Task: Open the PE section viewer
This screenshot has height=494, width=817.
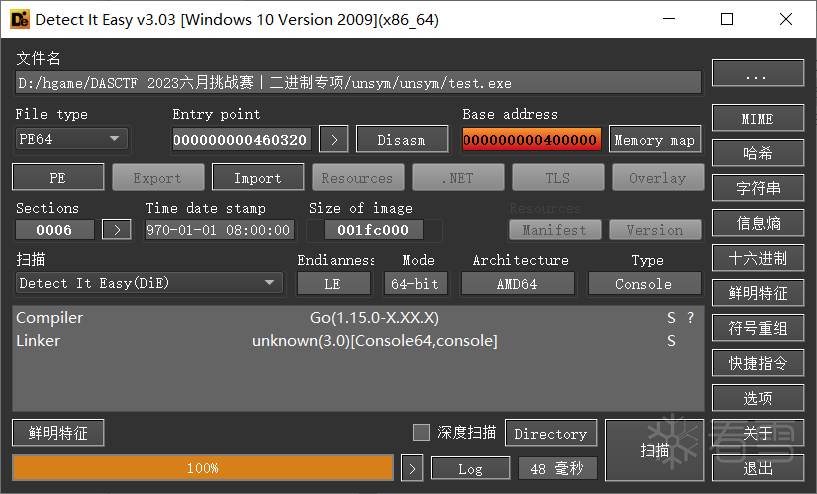Action: click(58, 178)
